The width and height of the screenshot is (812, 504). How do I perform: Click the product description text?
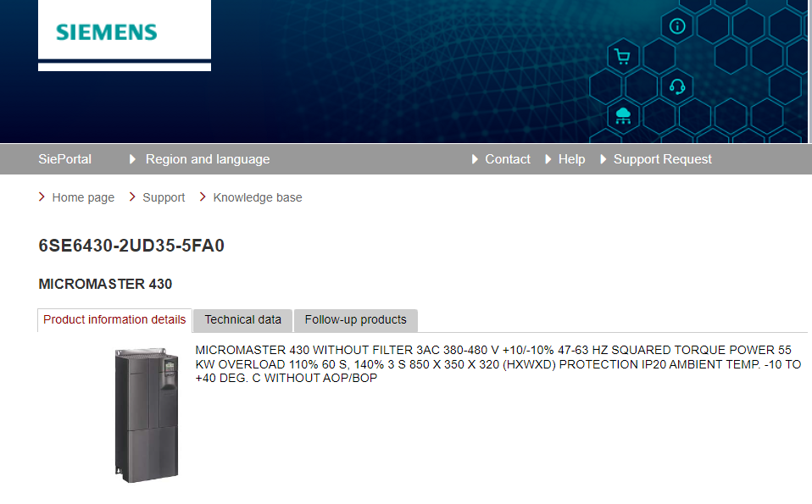click(x=497, y=364)
